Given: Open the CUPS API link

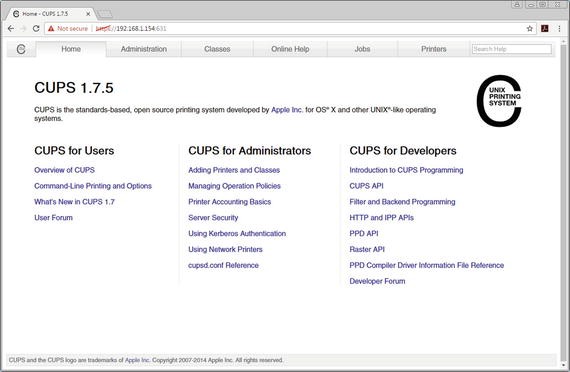Looking at the screenshot, I should (x=366, y=186).
